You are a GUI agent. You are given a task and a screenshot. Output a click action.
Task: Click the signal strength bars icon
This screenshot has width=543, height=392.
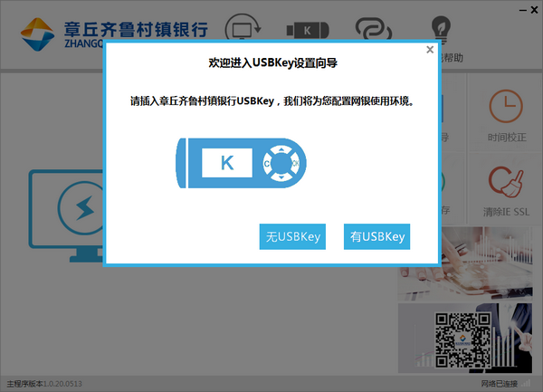(526, 383)
